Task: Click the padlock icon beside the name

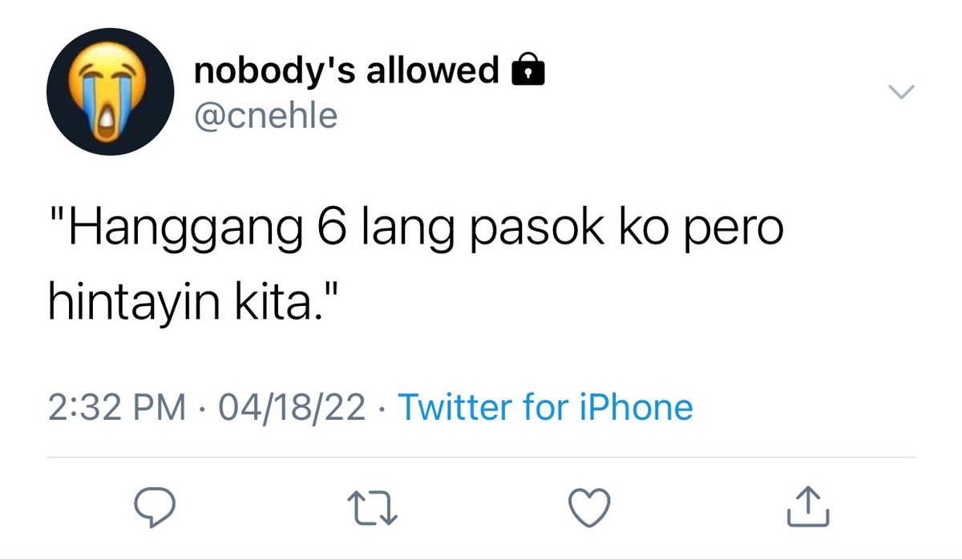Action: [527, 71]
